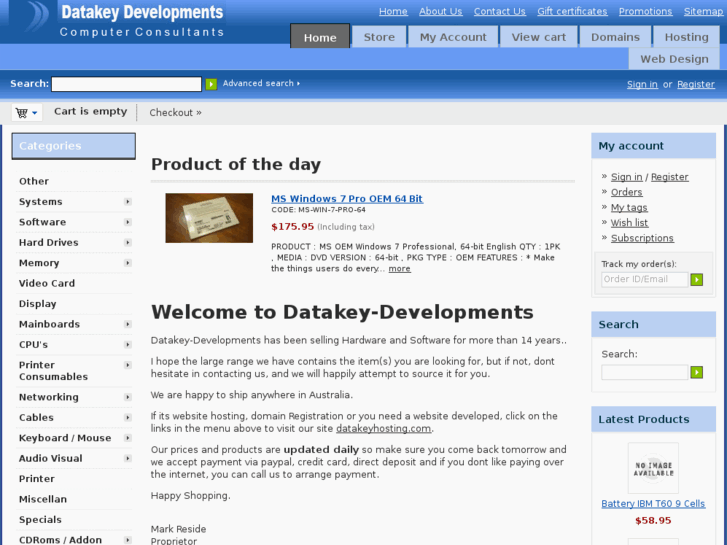Open the datakeyhosting.com link
727x545 pixels.
pos(383,429)
